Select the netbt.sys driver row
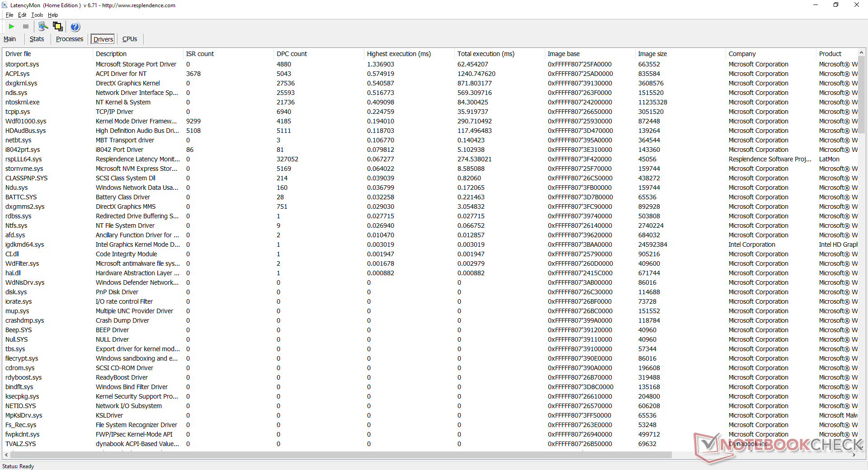868x470 pixels. pyautogui.click(x=430, y=140)
